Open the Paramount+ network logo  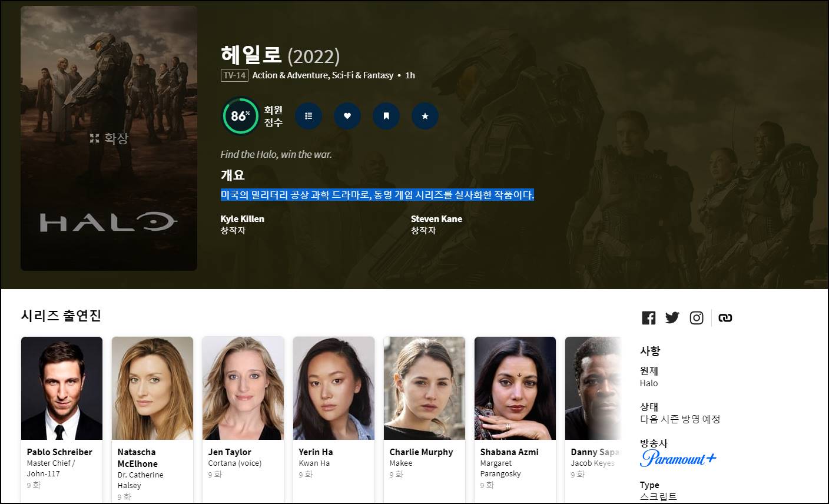678,458
